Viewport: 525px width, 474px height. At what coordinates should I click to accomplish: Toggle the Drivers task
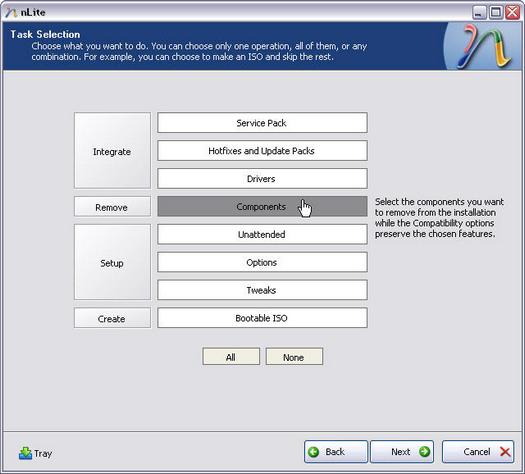(262, 178)
